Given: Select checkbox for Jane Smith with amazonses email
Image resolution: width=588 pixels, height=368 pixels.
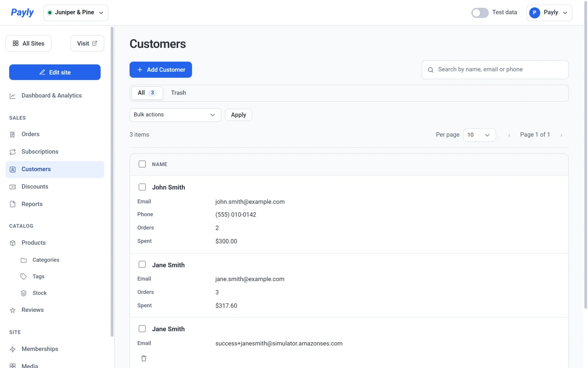Looking at the screenshot, I should point(142,329).
